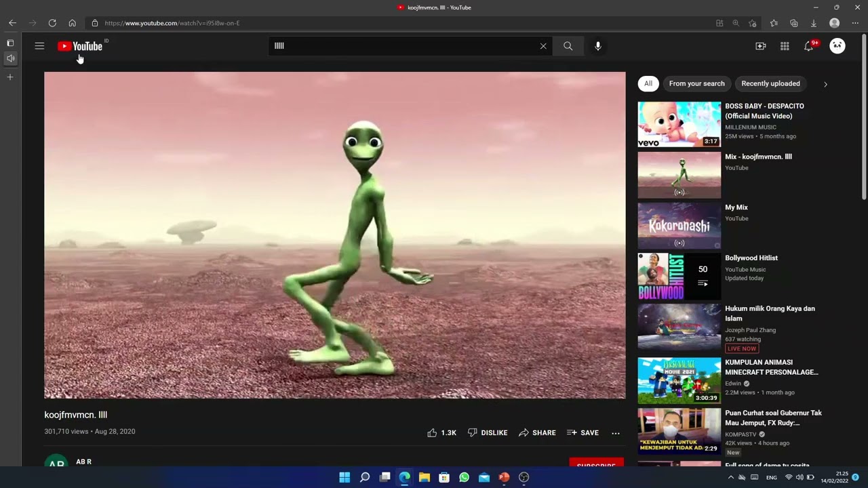Subscribe to the AB R channel
This screenshot has width=868, height=488.
pos(596,464)
